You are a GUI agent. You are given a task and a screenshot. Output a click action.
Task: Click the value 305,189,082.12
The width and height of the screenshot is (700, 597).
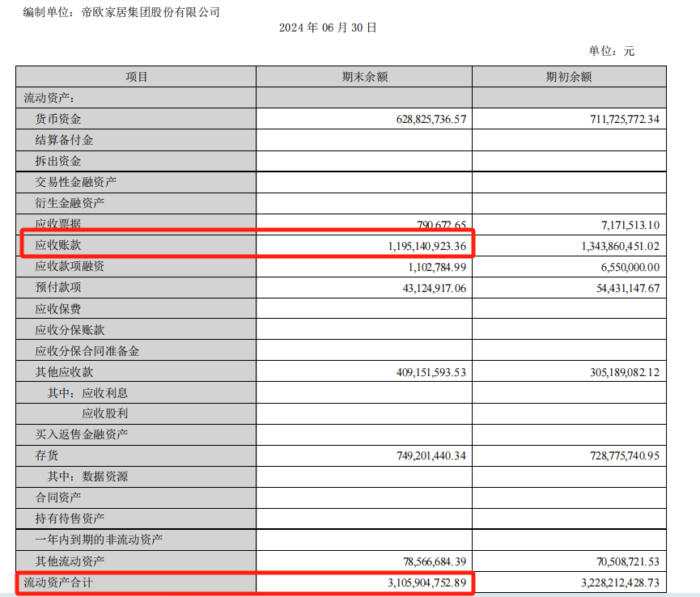tap(625, 373)
